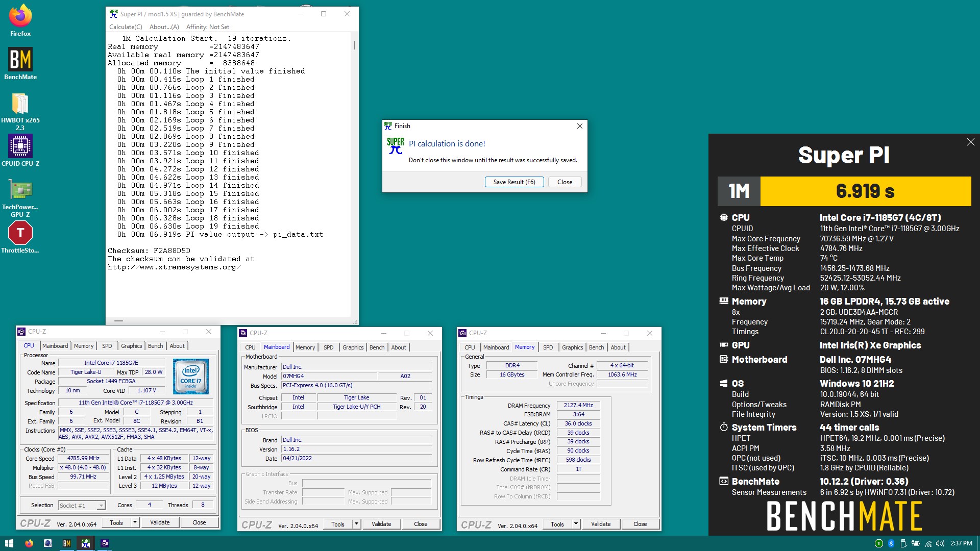Click the 16 GBytes memory size field

(512, 374)
